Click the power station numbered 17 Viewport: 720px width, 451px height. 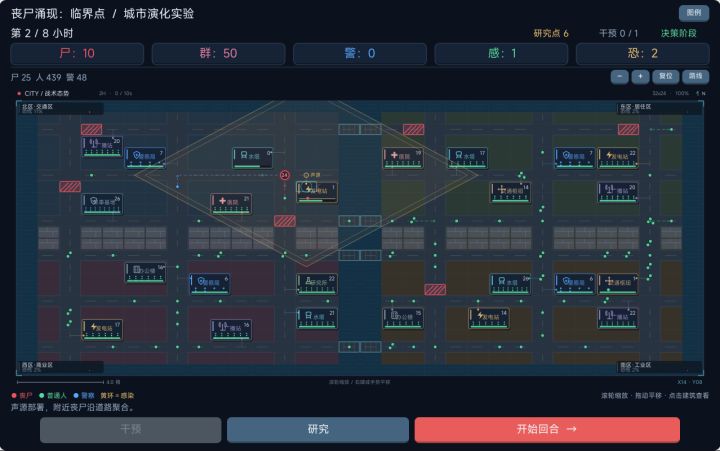point(102,330)
